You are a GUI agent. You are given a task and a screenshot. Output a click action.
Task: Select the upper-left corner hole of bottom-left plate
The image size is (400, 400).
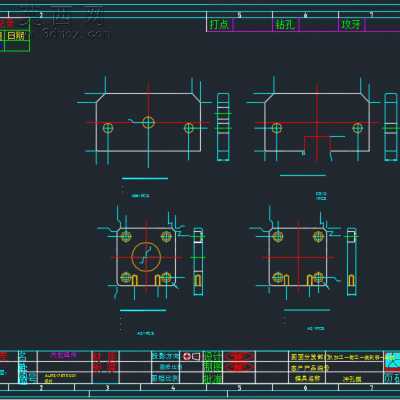tap(126, 236)
